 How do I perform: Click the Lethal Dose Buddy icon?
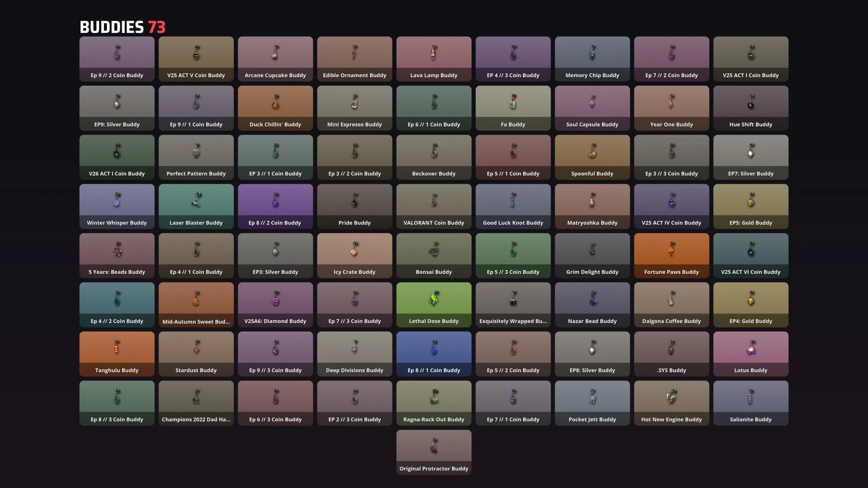coord(434,299)
